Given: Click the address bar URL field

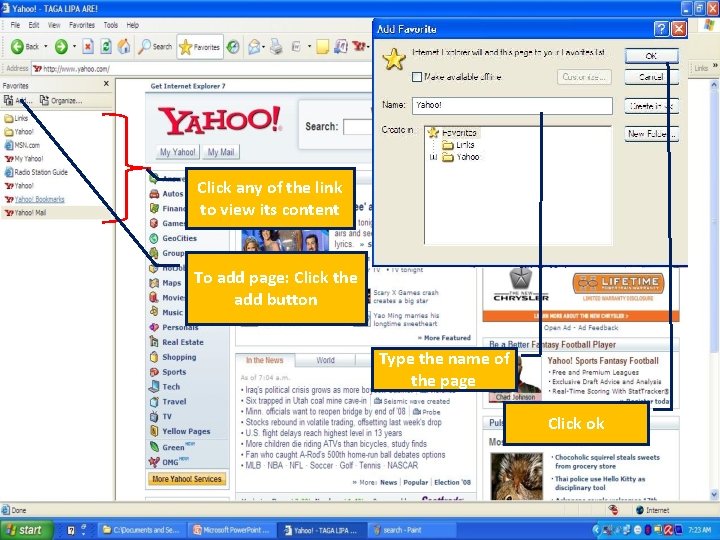Looking at the screenshot, I should (x=202, y=69).
